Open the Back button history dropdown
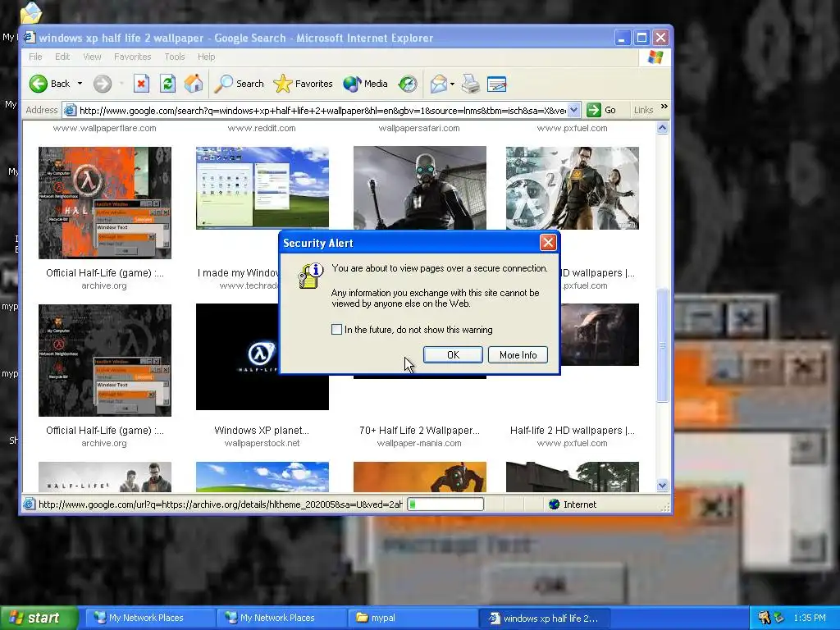 coord(80,84)
